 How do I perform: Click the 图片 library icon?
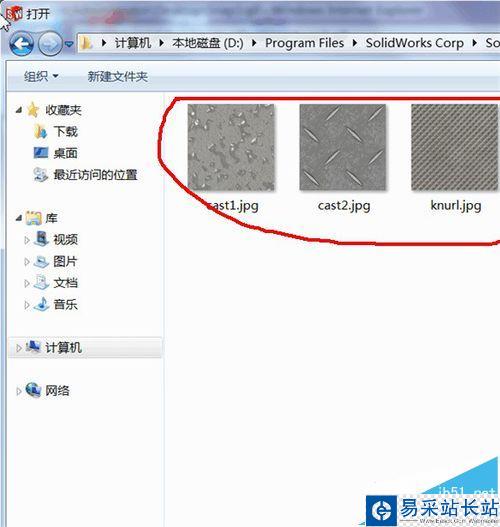(41, 261)
